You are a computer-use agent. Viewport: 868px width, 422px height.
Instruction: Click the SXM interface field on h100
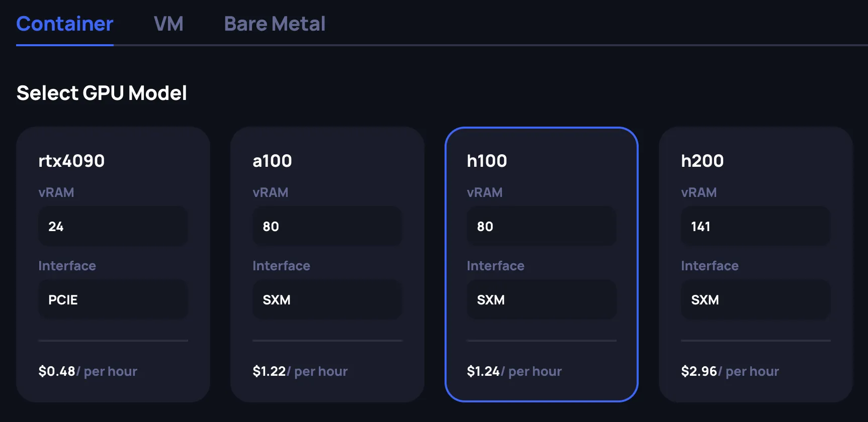542,299
